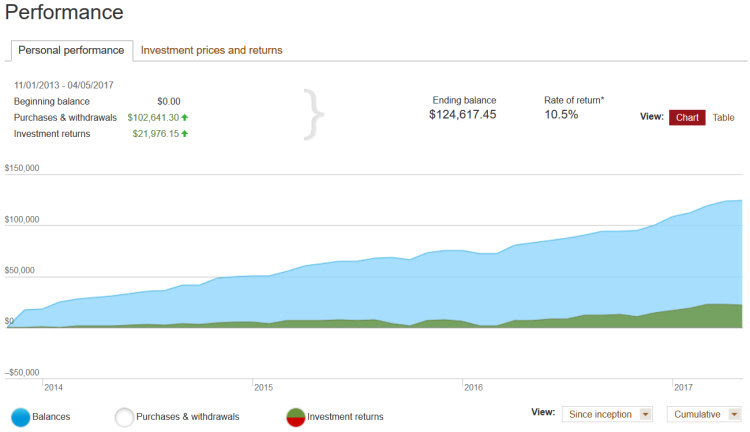
Task: Click the Cumulative dropdown arrow
Action: point(734,414)
